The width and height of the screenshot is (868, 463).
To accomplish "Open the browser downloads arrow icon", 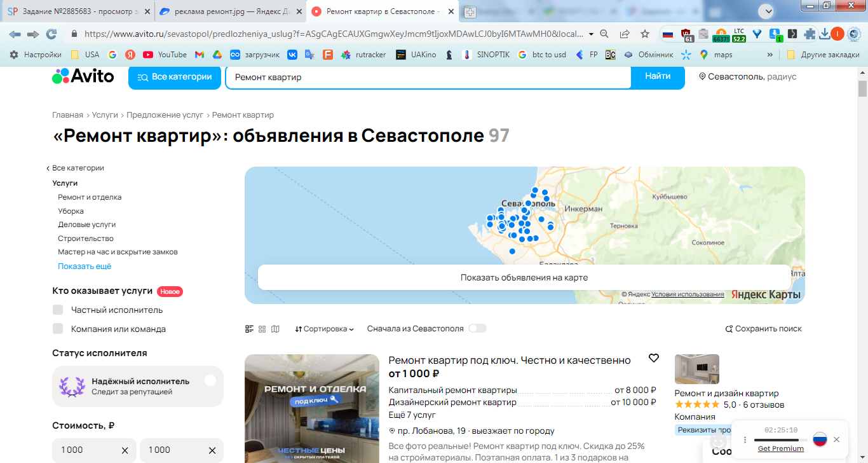I will 825,34.
